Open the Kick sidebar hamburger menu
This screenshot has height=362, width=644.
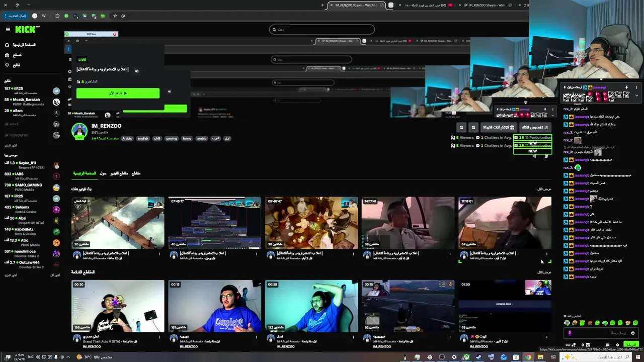pyautogui.click(x=8, y=30)
